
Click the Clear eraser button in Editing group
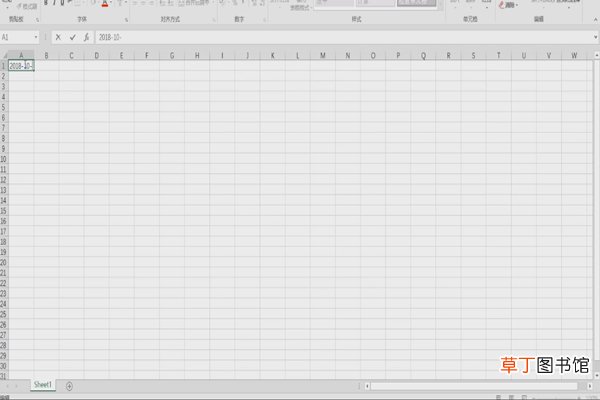pos(508,5)
